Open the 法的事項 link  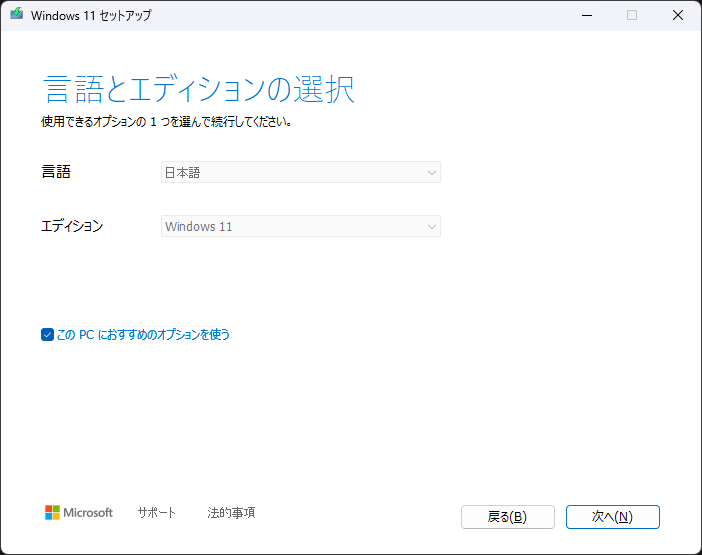(231, 512)
